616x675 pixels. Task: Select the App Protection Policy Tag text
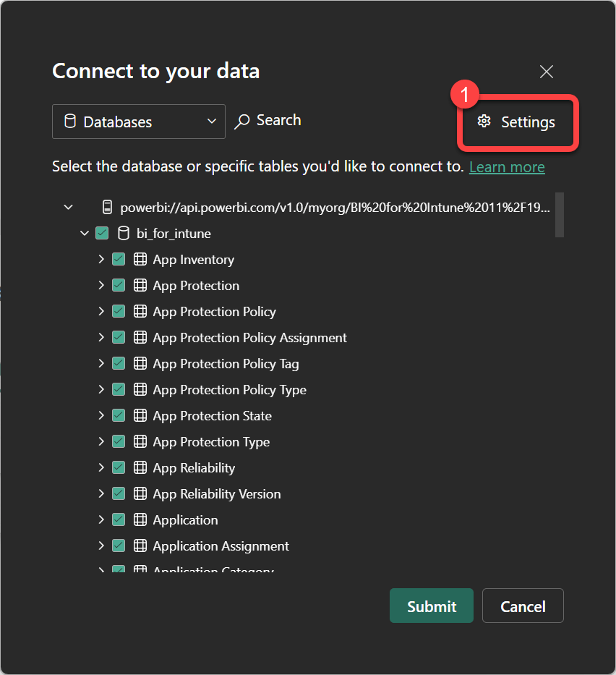point(226,364)
